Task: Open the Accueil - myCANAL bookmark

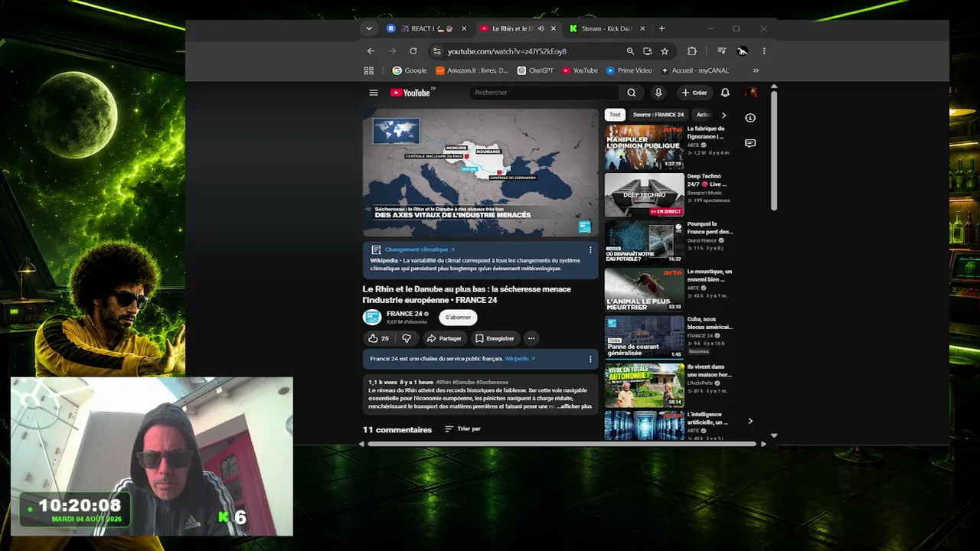Action: click(695, 70)
